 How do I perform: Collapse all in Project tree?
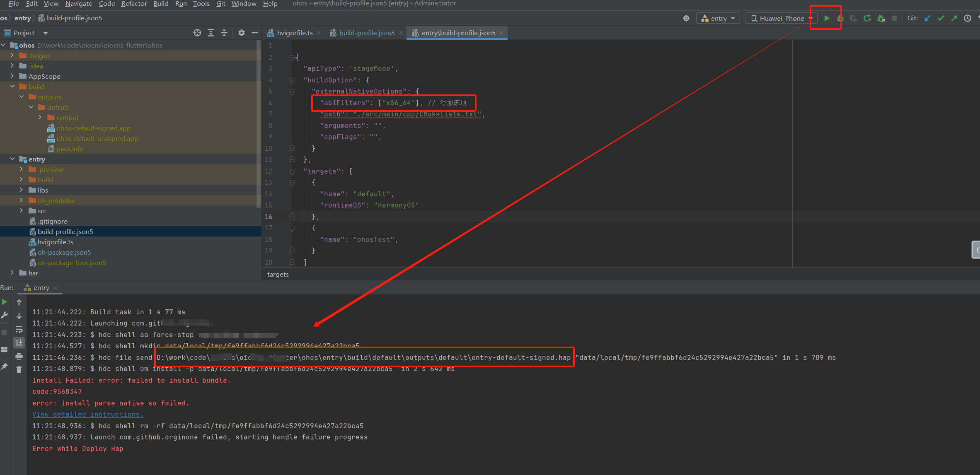coord(224,33)
